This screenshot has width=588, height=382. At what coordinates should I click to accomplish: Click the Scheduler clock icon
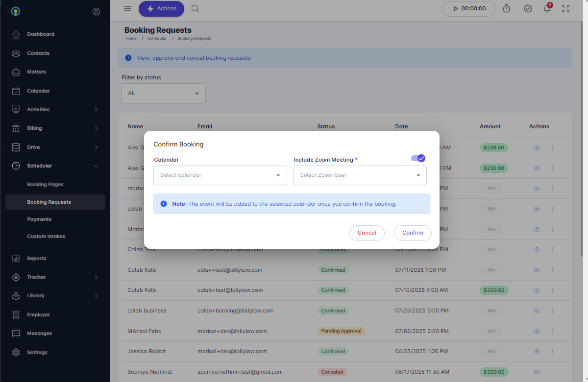click(16, 166)
